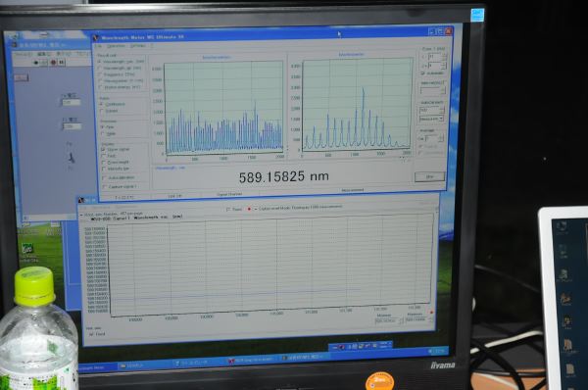The width and height of the screenshot is (588, 390).
Task: Click the pause icon in LabVIEW toolbar
Action: 62,63
